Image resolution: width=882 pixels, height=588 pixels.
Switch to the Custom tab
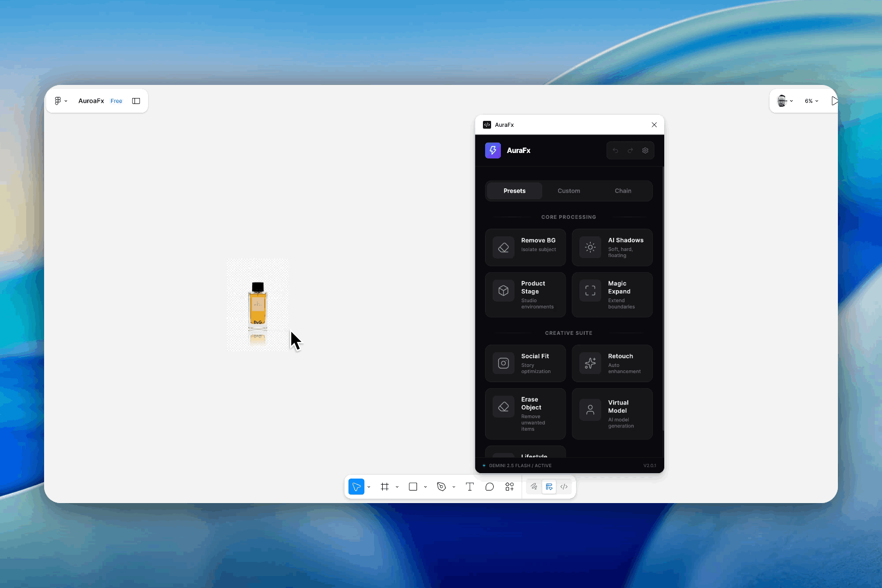pos(568,191)
